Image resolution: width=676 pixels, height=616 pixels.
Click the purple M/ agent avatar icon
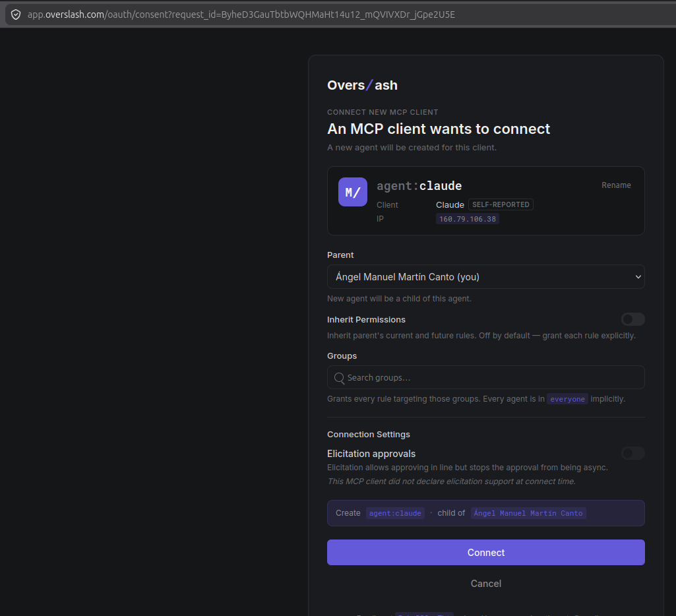[353, 192]
